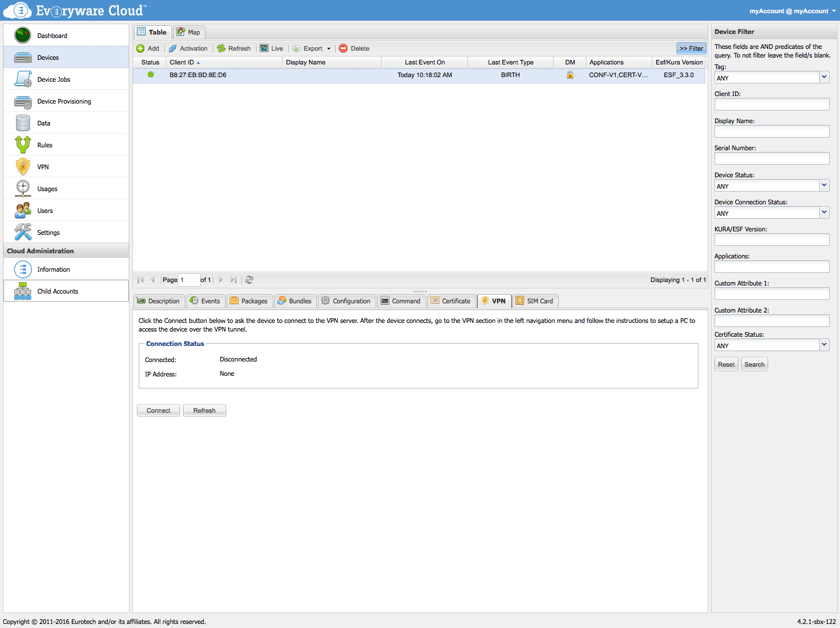The height and width of the screenshot is (628, 840).
Task: Click Reset in the Device Filter
Action: [x=726, y=364]
